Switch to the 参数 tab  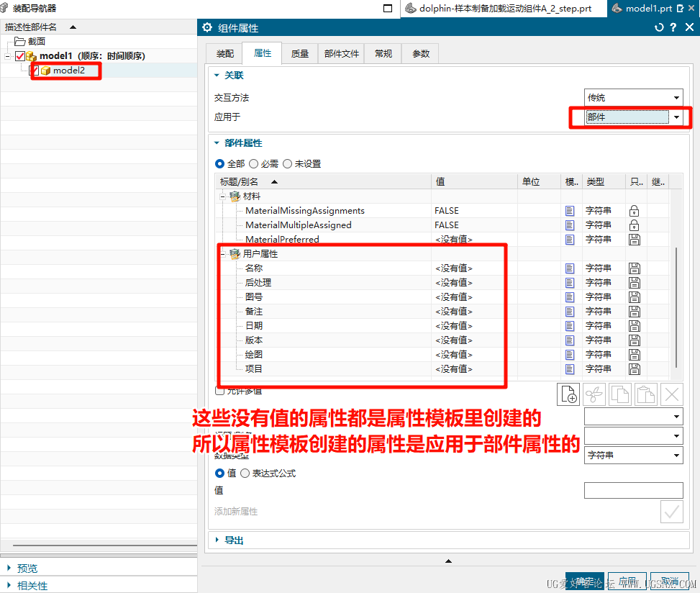[421, 53]
